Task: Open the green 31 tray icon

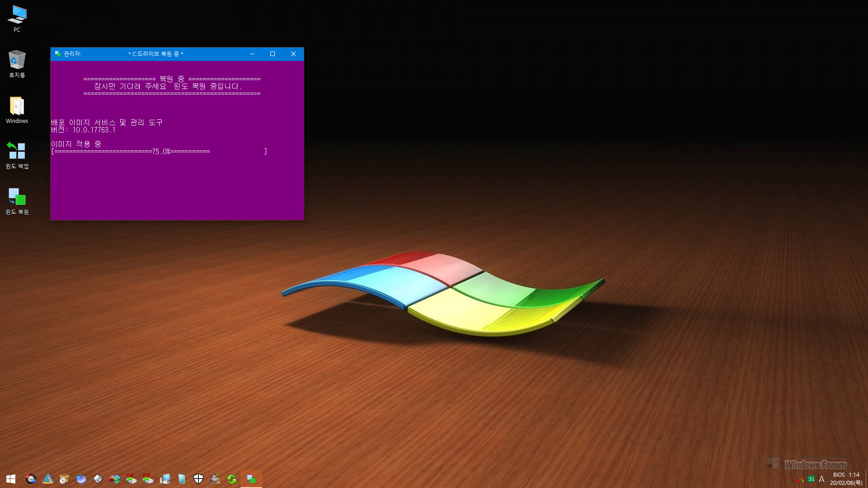Action: point(811,479)
